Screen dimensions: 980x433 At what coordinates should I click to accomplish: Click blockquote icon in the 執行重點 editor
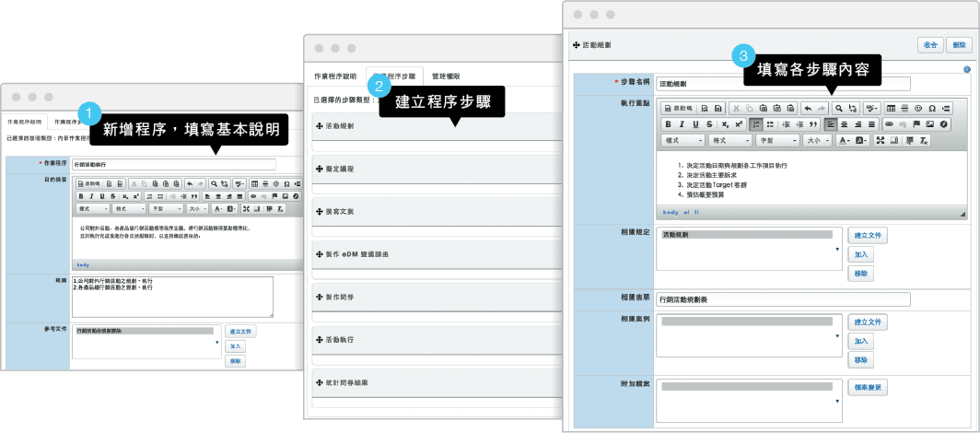(813, 124)
